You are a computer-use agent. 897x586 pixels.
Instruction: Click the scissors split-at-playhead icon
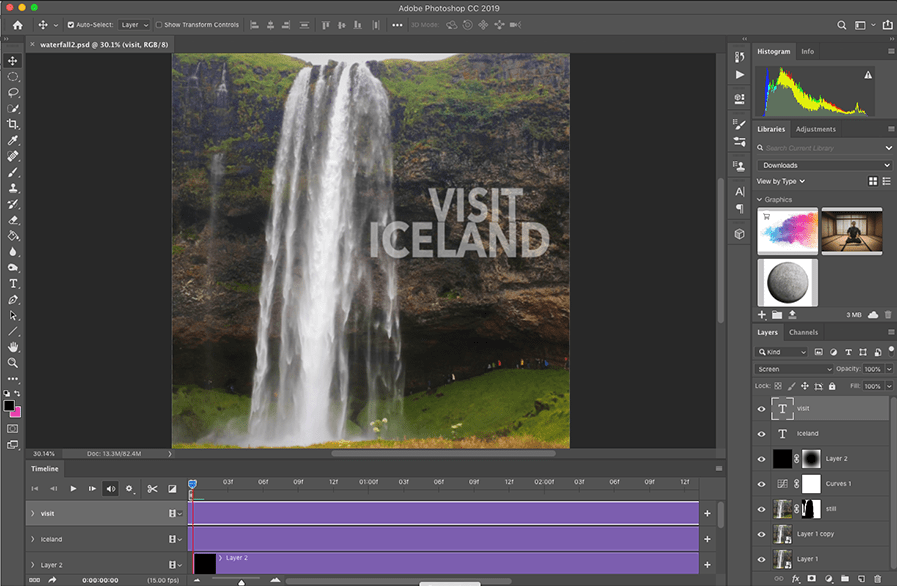(x=152, y=489)
